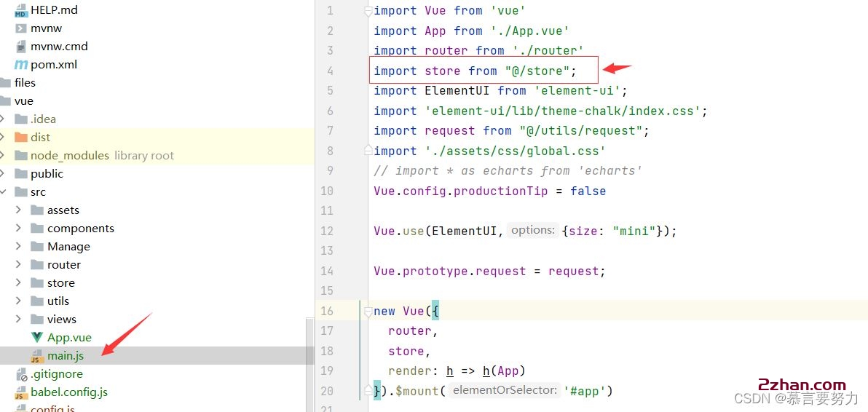Fold the import block at line 1
This screenshot has width=868, height=412.
coord(368,11)
